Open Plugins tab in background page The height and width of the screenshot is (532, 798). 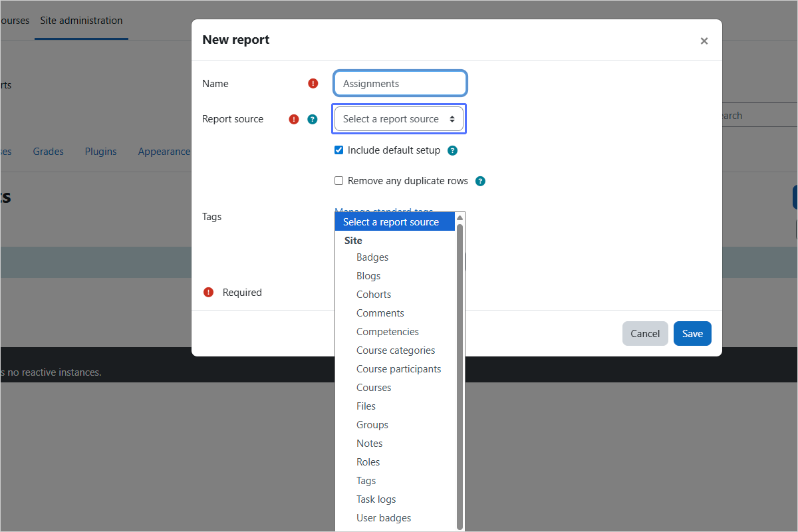coord(101,152)
